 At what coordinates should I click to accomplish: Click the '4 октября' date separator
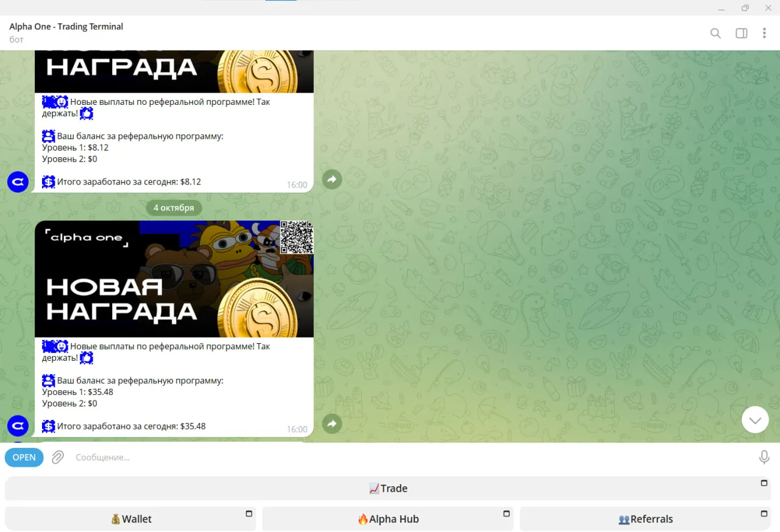point(174,208)
